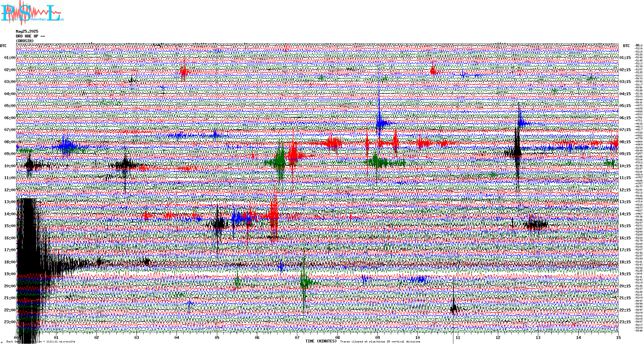
Task: Click minute tick label 01 on bottom axis
Action: (x=56, y=337)
